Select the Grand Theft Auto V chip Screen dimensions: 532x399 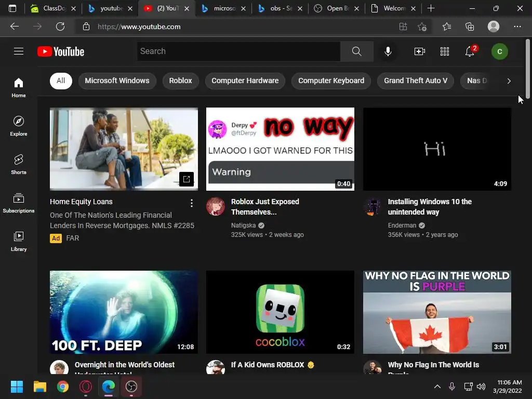[416, 81]
